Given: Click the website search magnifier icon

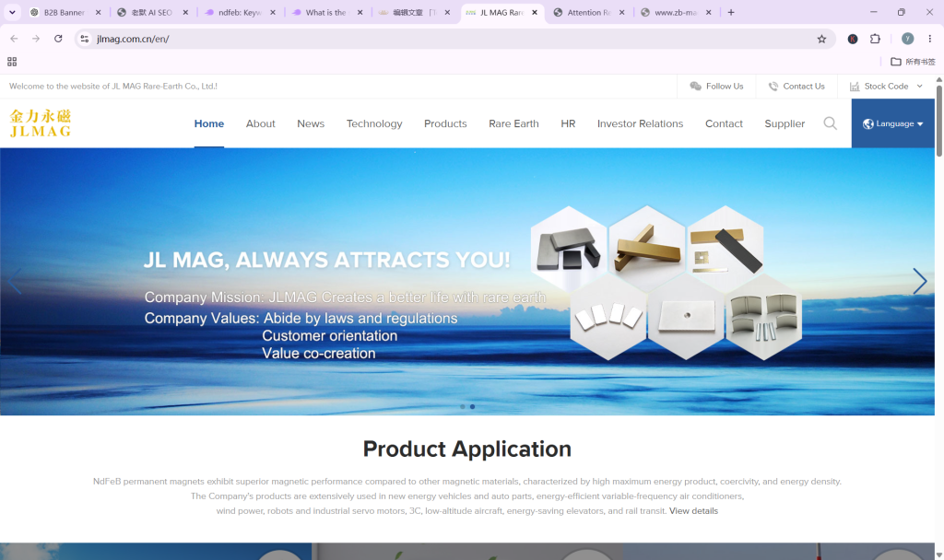Looking at the screenshot, I should coord(831,123).
